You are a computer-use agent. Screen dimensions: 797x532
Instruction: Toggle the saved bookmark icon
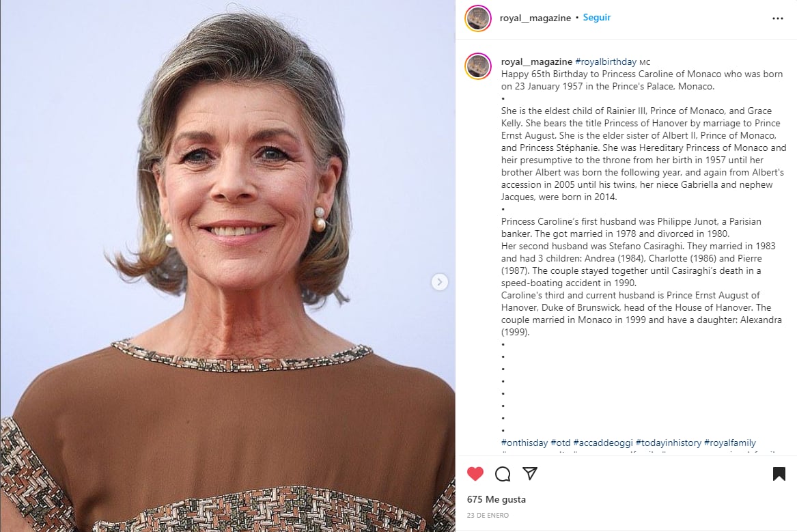click(779, 473)
